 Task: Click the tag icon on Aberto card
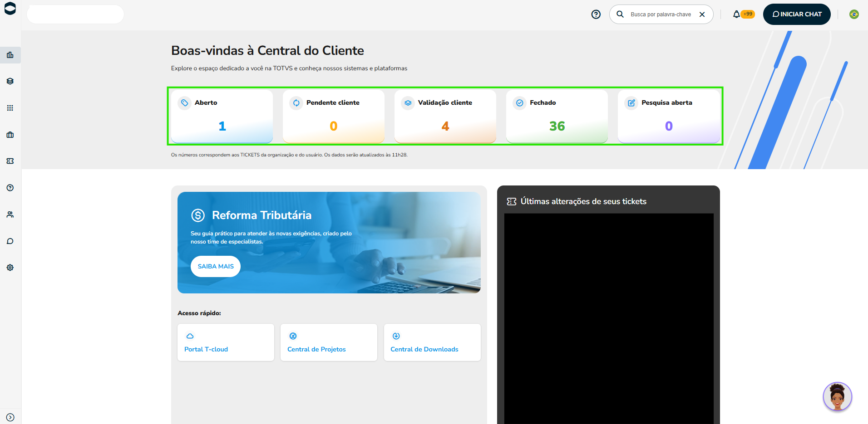[x=184, y=103]
